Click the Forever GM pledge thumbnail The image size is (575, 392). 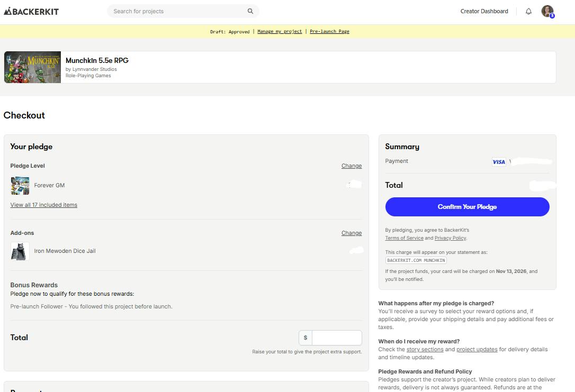20,185
